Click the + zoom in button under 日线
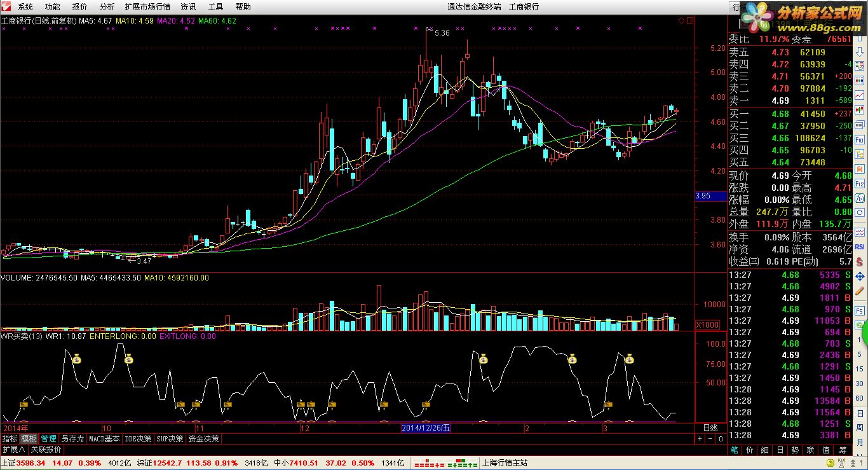 click(x=700, y=439)
